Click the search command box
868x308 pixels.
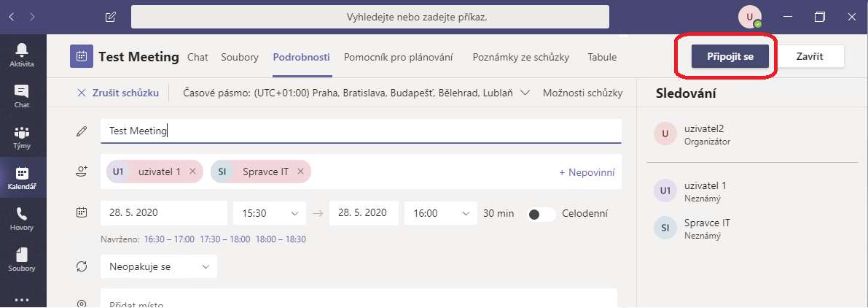coord(370,16)
